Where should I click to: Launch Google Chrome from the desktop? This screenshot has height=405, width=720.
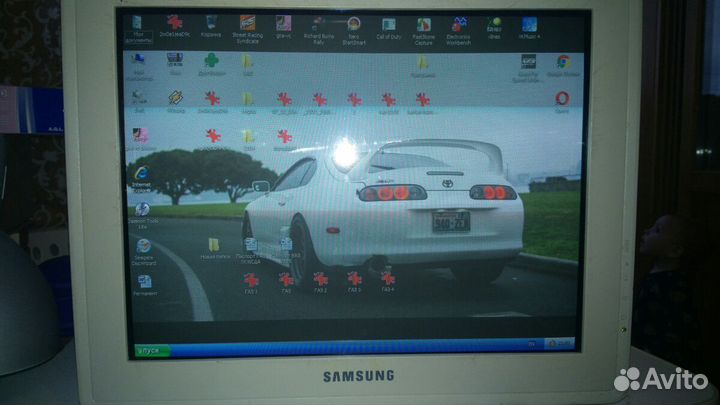(563, 65)
